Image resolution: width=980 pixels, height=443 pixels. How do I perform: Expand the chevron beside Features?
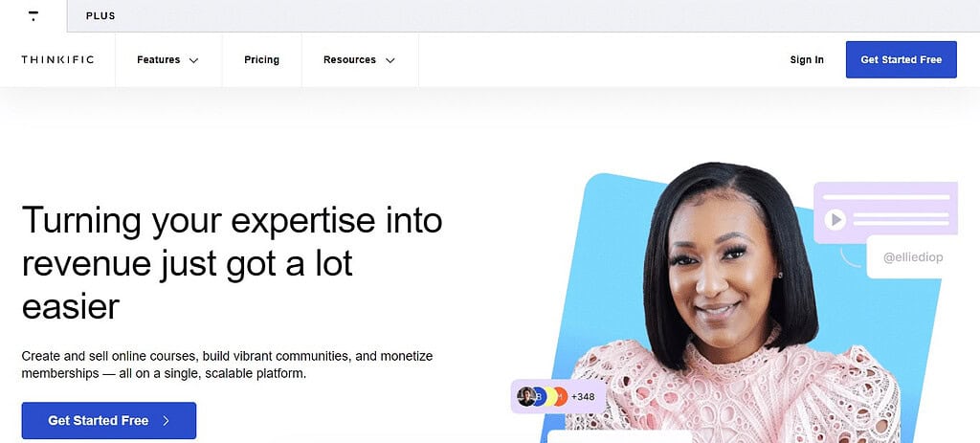193,60
